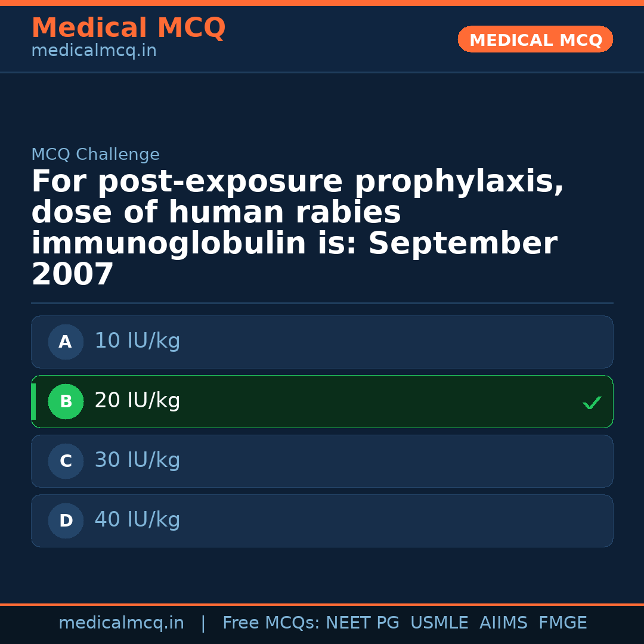Image resolution: width=644 pixels, height=644 pixels.
Task: Select the A option circle
Action: (66, 342)
